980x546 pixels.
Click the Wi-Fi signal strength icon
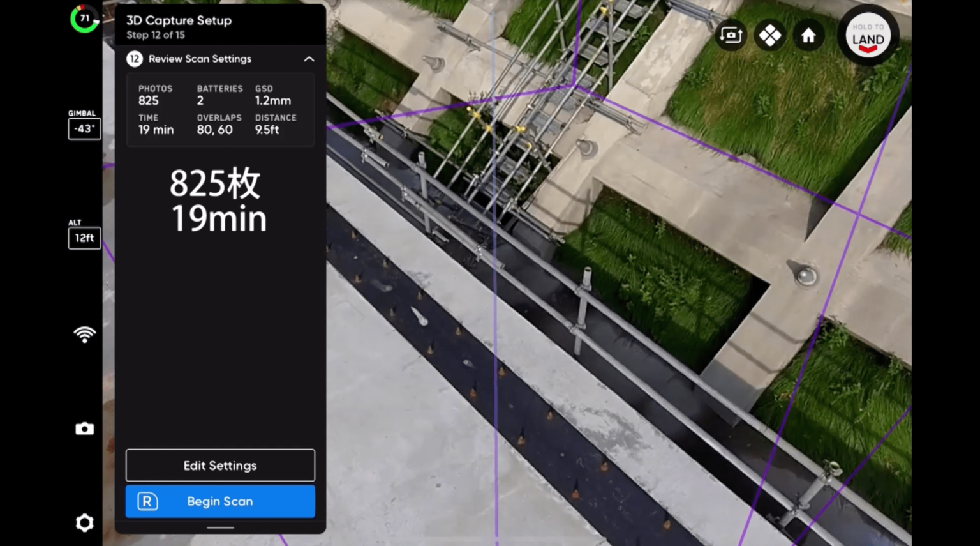pyautogui.click(x=84, y=333)
